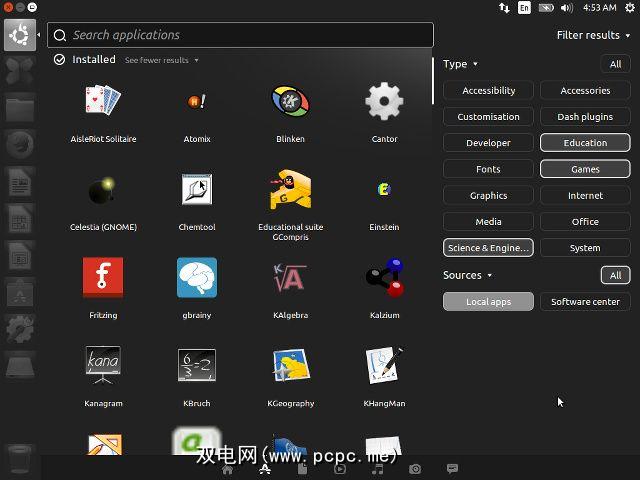Open the KGeography application
The height and width of the screenshot is (480, 640).
pyautogui.click(x=290, y=376)
